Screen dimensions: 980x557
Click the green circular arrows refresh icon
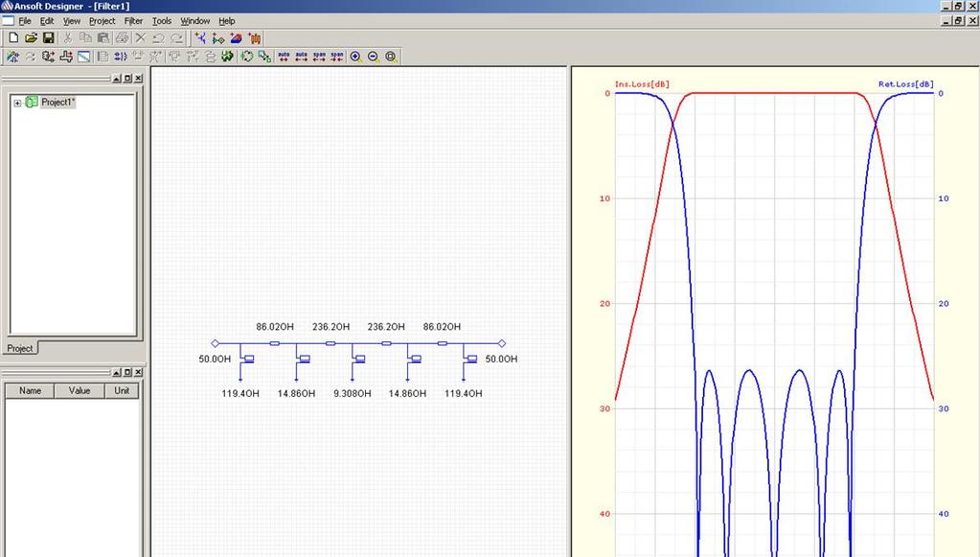pyautogui.click(x=247, y=57)
